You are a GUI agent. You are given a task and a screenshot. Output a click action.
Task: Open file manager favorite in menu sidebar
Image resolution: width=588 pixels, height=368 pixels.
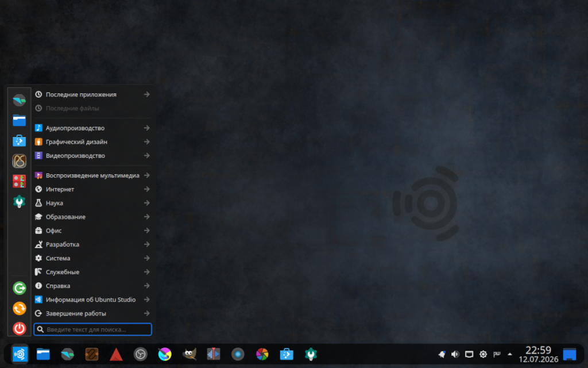click(x=19, y=121)
